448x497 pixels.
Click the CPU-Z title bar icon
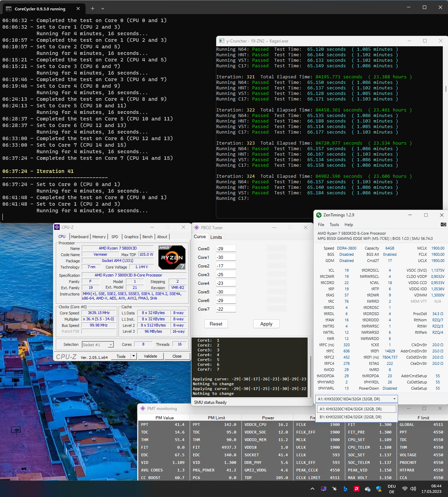pos(57,227)
